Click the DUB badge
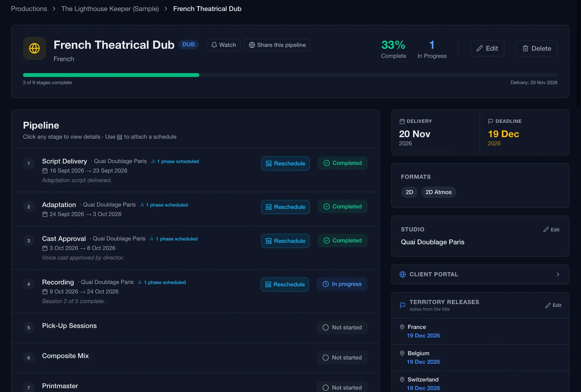The height and width of the screenshot is (392, 581). coord(189,45)
